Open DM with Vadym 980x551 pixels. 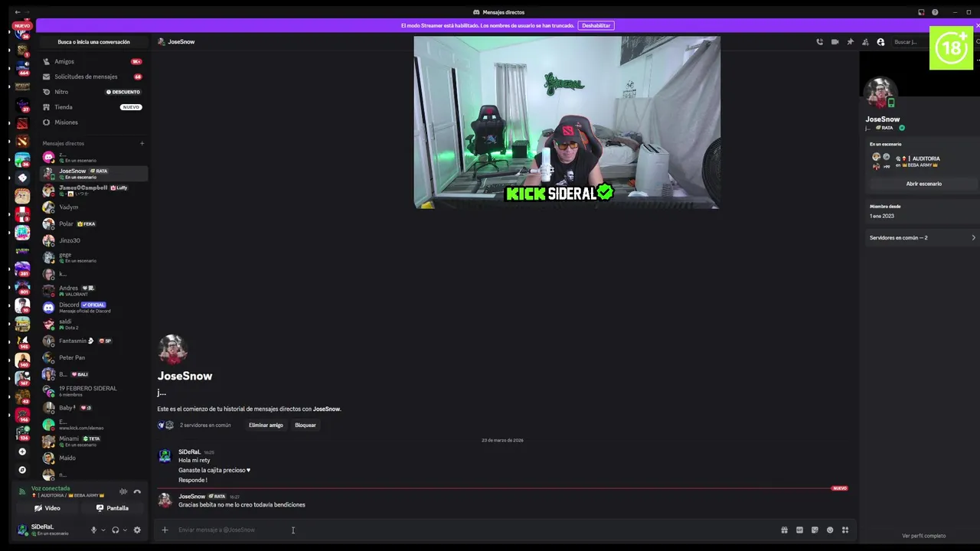point(93,207)
